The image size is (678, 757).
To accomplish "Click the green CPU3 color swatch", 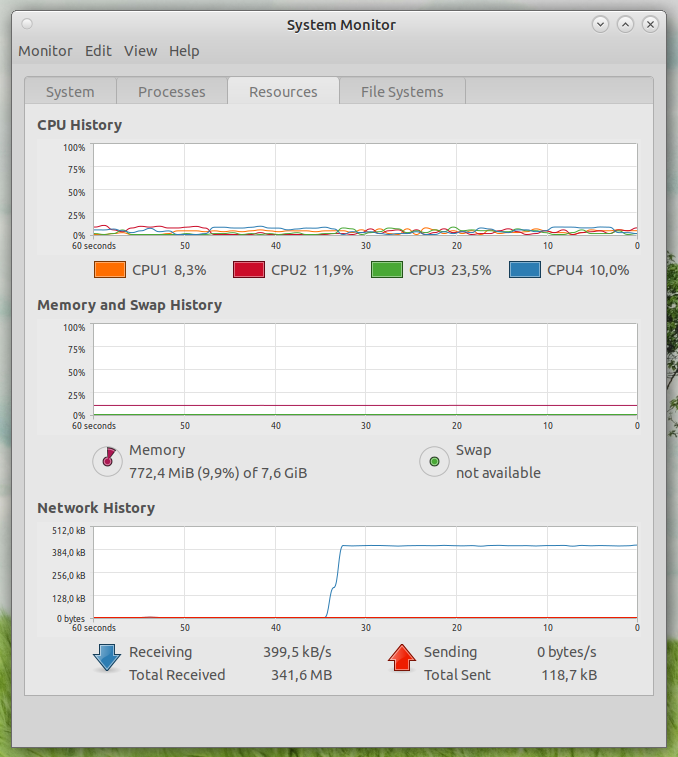I will click(387, 270).
